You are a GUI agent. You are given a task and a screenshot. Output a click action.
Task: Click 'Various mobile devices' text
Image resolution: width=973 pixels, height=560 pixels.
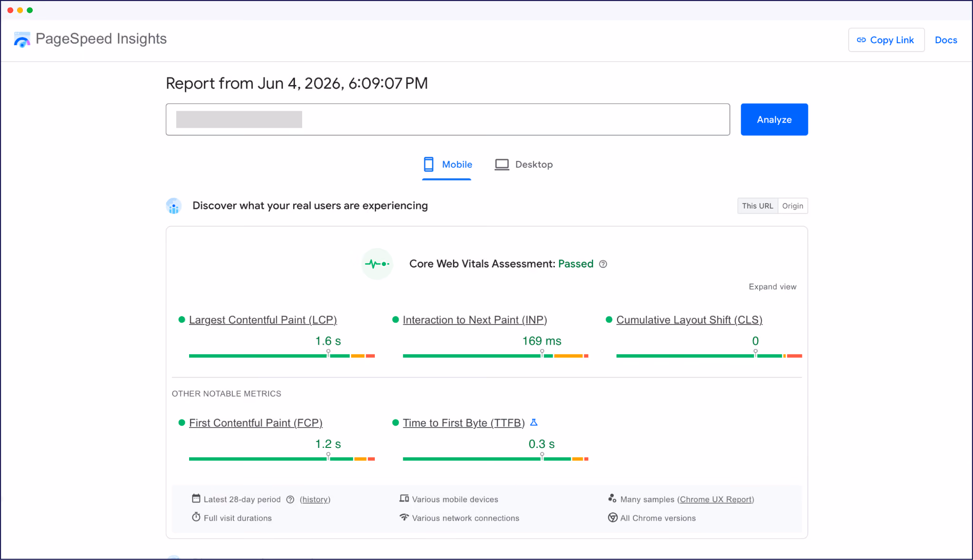click(x=455, y=500)
